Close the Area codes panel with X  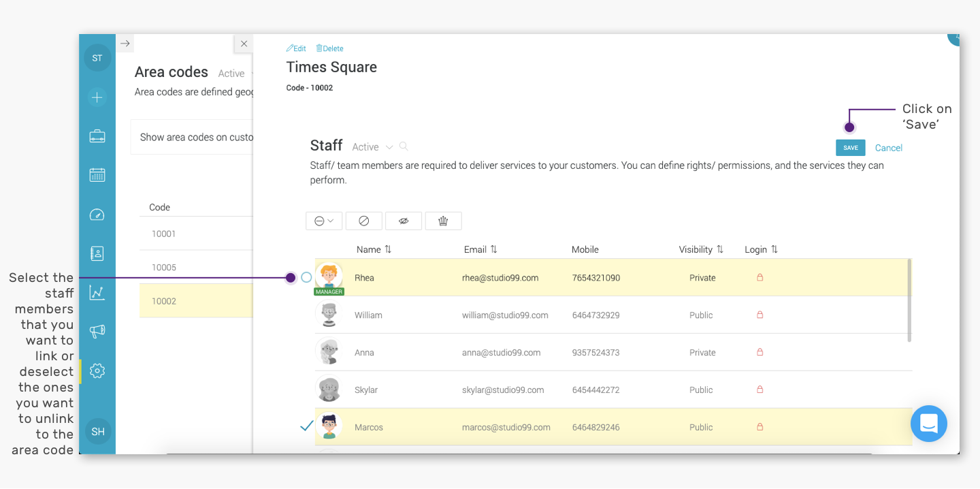244,44
